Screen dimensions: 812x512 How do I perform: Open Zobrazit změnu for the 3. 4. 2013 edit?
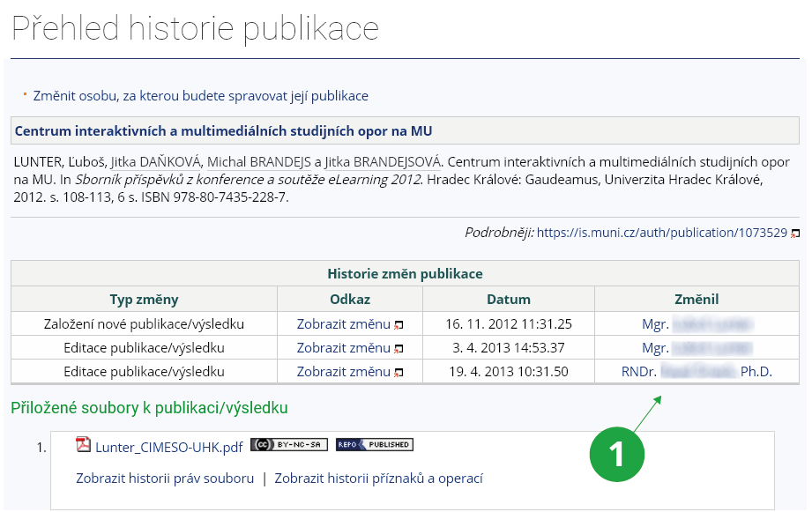(343, 347)
